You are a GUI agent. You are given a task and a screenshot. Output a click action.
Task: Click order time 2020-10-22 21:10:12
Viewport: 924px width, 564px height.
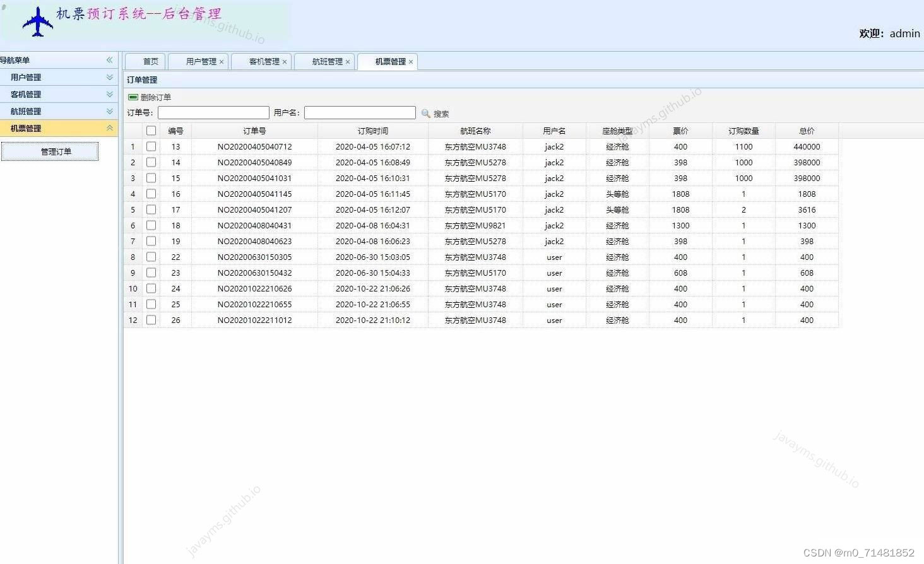373,320
